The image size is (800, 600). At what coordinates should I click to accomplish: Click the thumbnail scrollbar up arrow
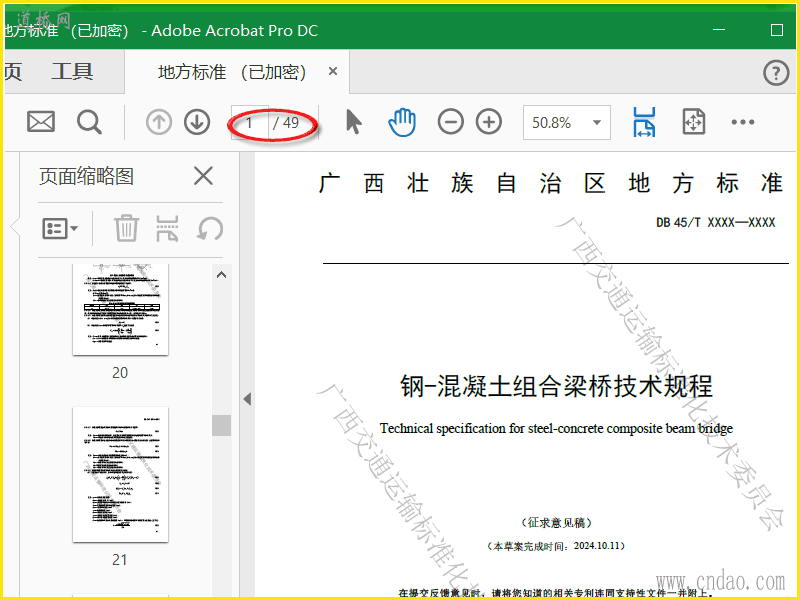point(221,275)
